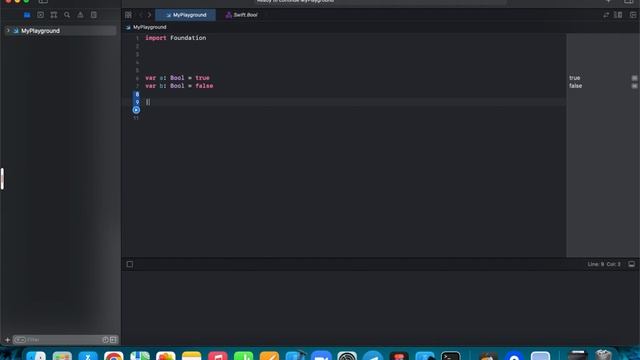Open Trash in the Dock
The height and width of the screenshot is (360, 640).
pos(603,355)
